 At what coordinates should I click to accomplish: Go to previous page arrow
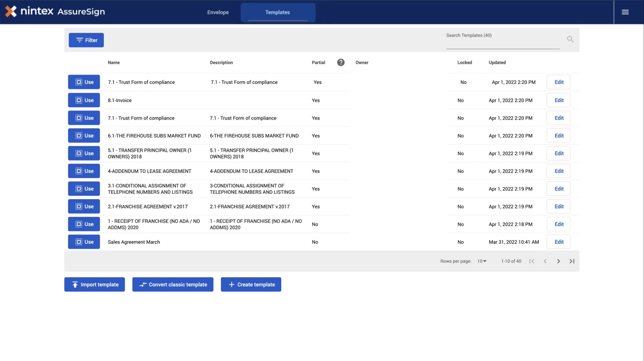545,261
